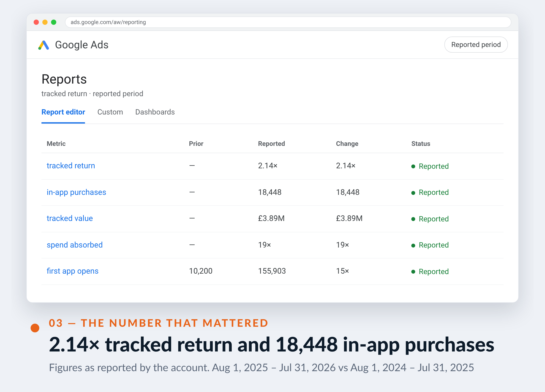Click the Prior column header
This screenshot has height=392, width=545.
click(196, 144)
